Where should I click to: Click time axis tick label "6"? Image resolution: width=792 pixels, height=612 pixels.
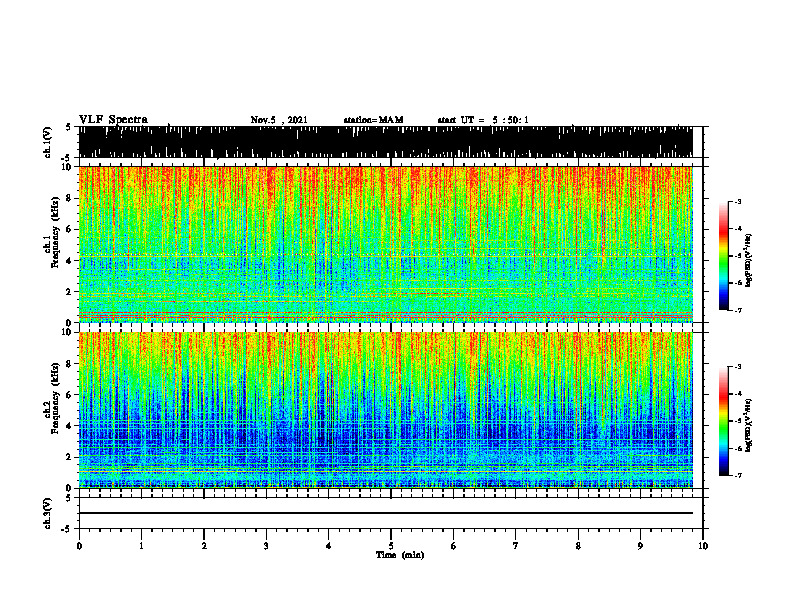tap(454, 546)
